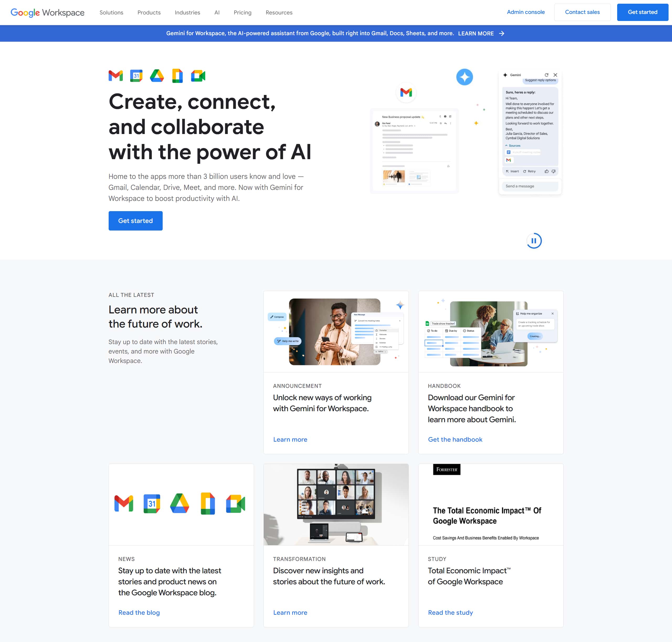Click the Drive icon above the headline
The width and height of the screenshot is (672, 642).
[157, 76]
